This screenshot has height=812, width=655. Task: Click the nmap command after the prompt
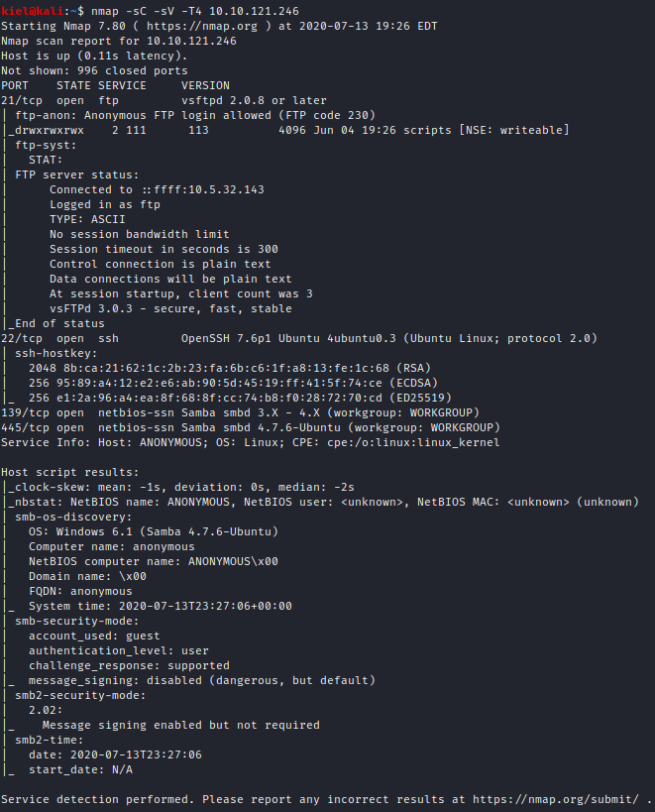pyautogui.click(x=195, y=11)
